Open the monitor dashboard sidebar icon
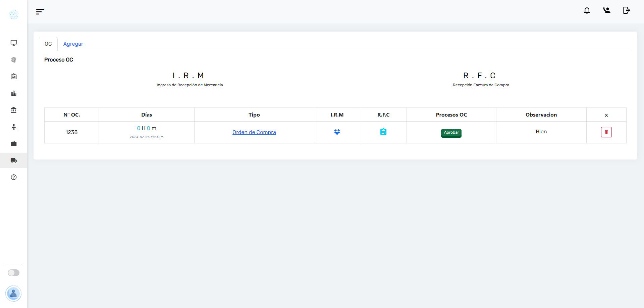This screenshot has height=308, width=644. tap(14, 43)
